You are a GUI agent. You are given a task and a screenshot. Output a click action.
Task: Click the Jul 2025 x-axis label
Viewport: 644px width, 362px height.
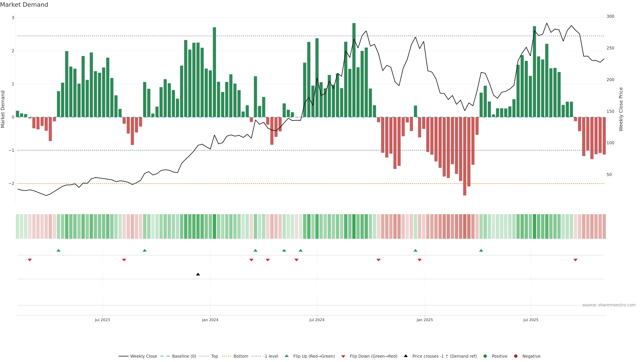point(531,320)
